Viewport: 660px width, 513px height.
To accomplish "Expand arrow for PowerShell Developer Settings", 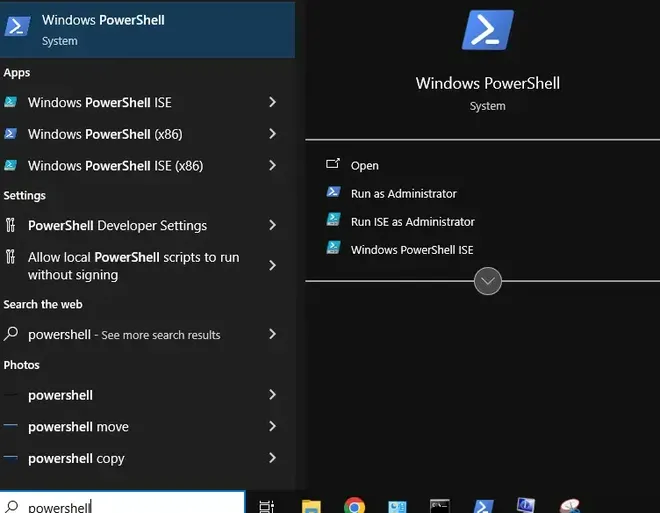I will pyautogui.click(x=272, y=225).
